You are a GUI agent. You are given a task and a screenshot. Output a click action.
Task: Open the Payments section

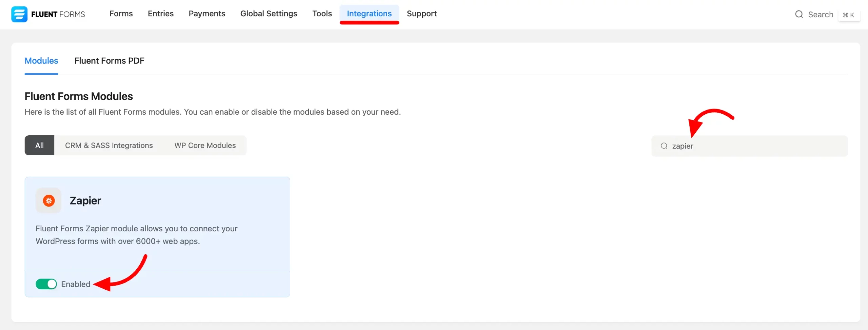207,14
